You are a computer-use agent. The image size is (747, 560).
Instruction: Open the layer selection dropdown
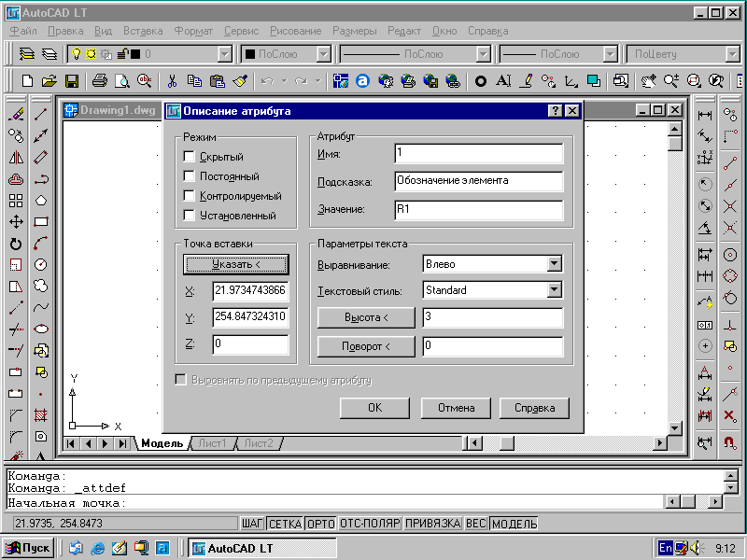(x=224, y=54)
